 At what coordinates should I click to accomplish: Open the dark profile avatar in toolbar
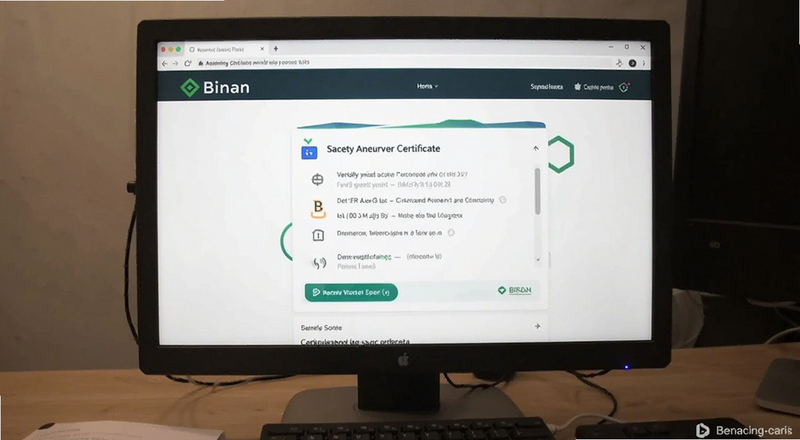pyautogui.click(x=632, y=63)
